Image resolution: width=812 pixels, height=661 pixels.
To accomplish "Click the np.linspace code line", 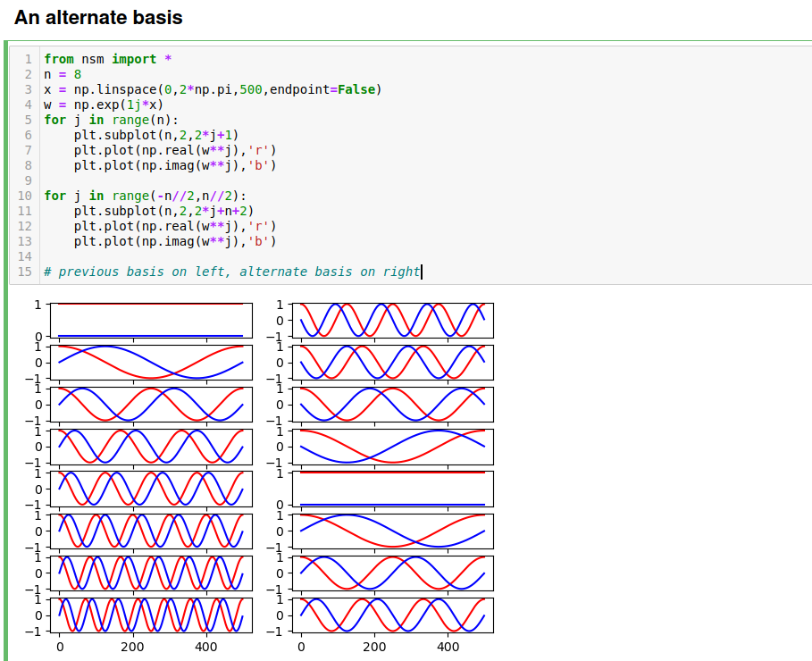I will (x=213, y=89).
